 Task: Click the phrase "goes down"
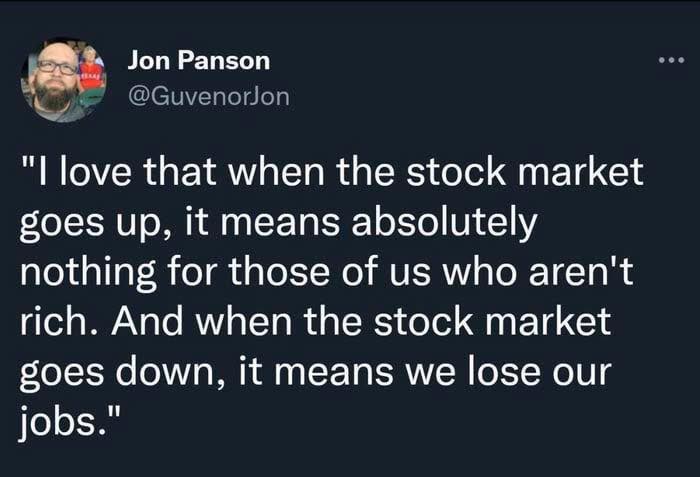point(107,372)
